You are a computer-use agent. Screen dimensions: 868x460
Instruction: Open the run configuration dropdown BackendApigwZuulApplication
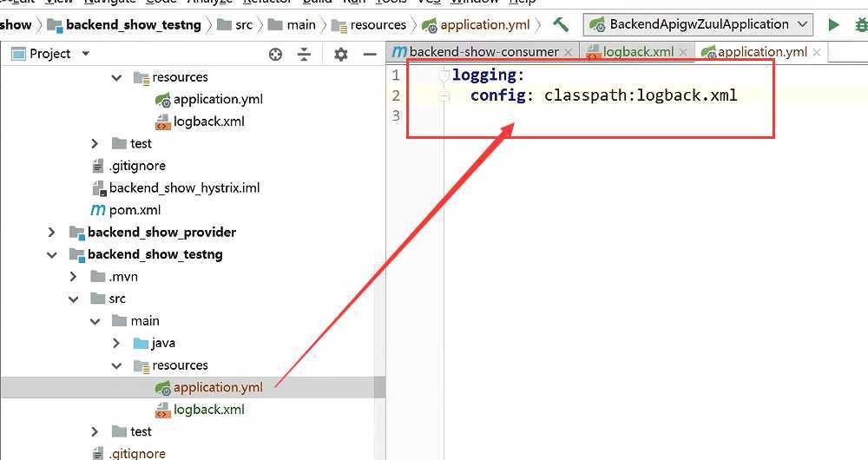click(x=698, y=24)
